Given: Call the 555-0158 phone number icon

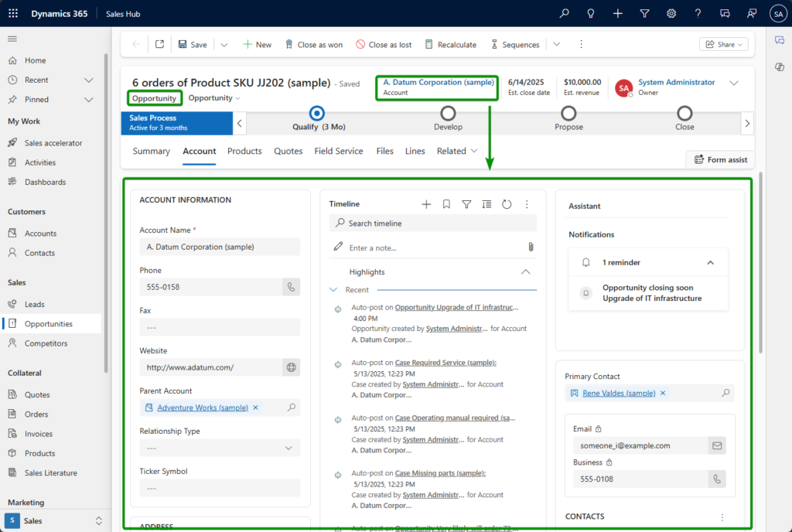Looking at the screenshot, I should pyautogui.click(x=292, y=287).
